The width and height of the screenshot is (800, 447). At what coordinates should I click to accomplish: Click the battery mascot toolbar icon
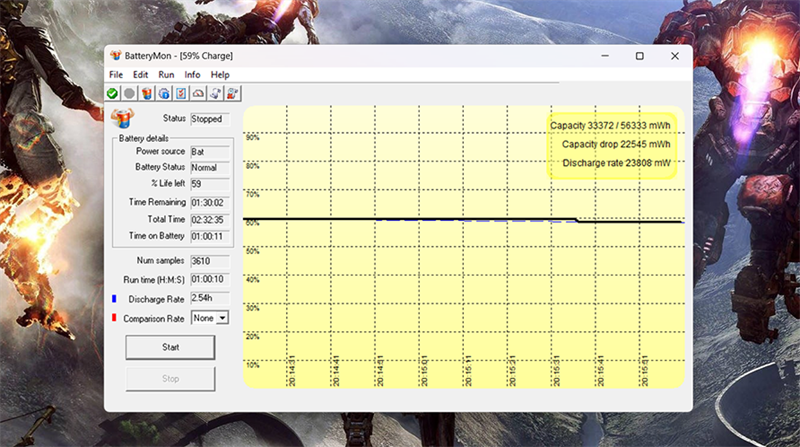147,93
